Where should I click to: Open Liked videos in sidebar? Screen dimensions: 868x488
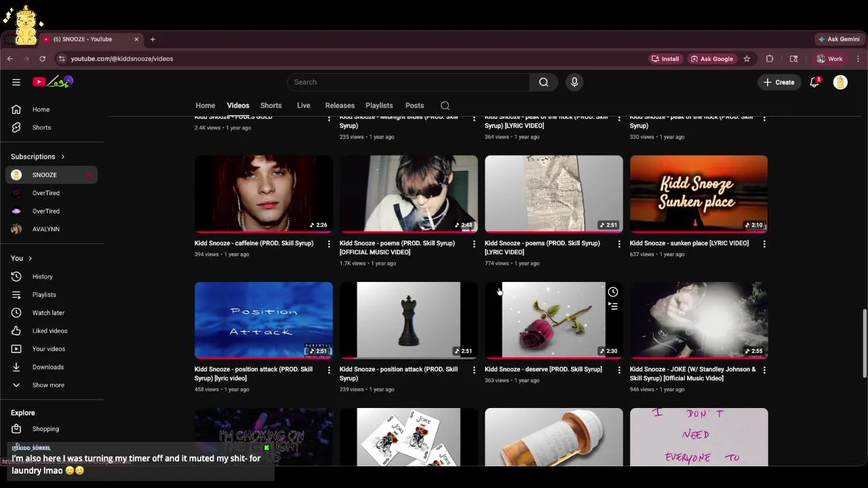tap(52, 331)
